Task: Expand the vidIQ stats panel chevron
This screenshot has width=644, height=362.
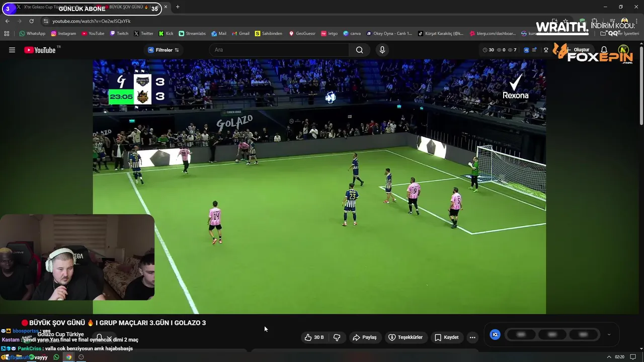Action: (609, 334)
